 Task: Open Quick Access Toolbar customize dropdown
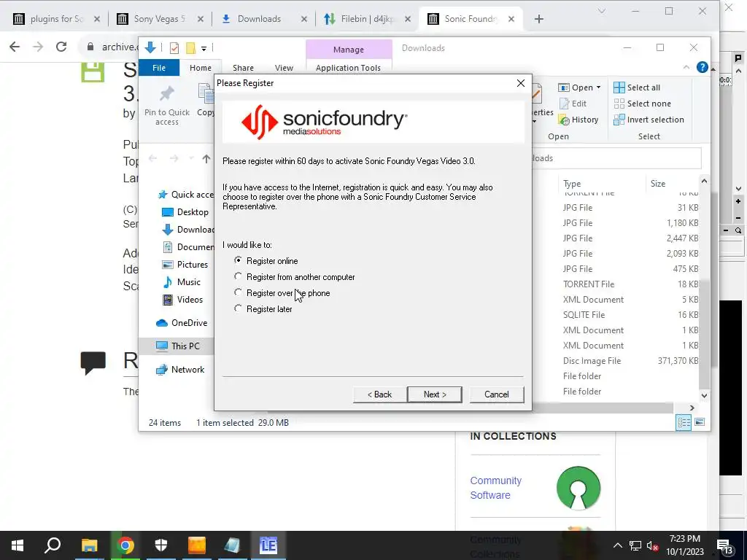tap(204, 48)
